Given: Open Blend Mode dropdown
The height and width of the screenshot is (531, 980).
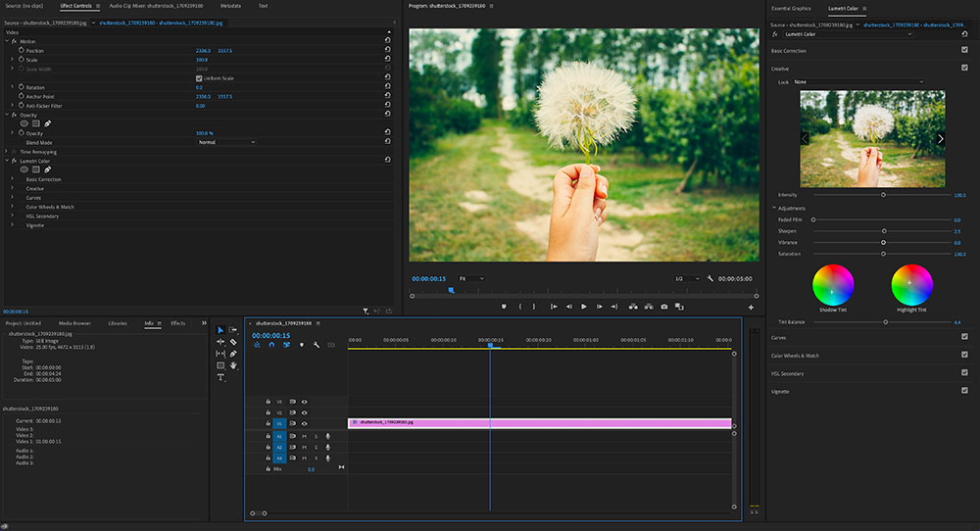Looking at the screenshot, I should (227, 142).
